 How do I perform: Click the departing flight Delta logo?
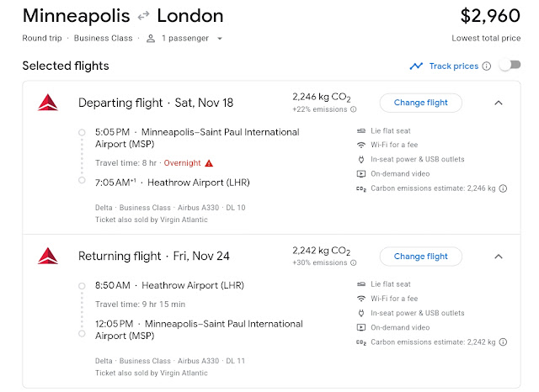click(47, 103)
